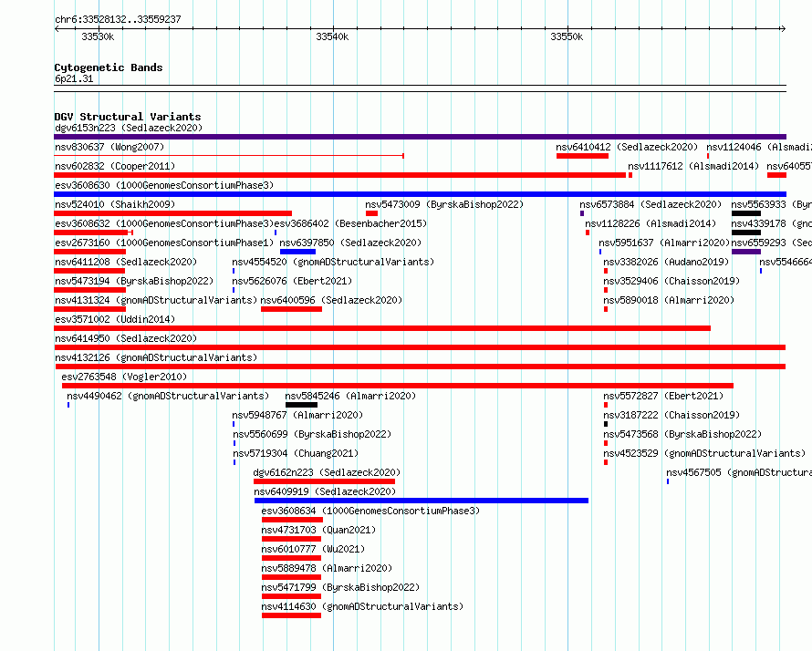Click nsv6400596 (Sedlazeck2020) label
Image resolution: width=812 pixels, height=651 pixels.
pyautogui.click(x=331, y=300)
